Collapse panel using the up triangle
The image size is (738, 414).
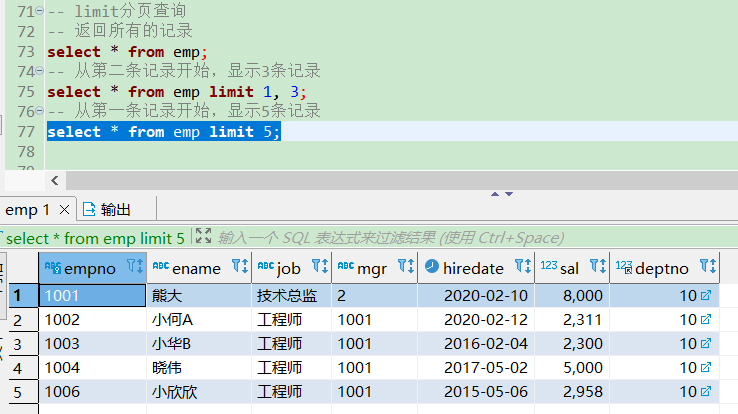pyautogui.click(x=495, y=194)
